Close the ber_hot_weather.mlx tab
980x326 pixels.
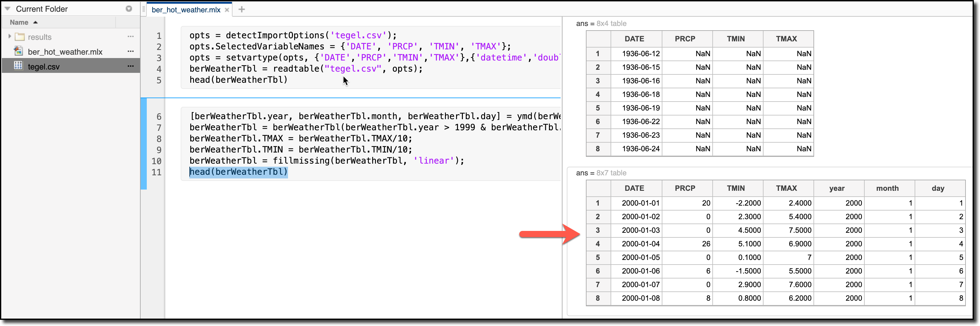click(227, 10)
